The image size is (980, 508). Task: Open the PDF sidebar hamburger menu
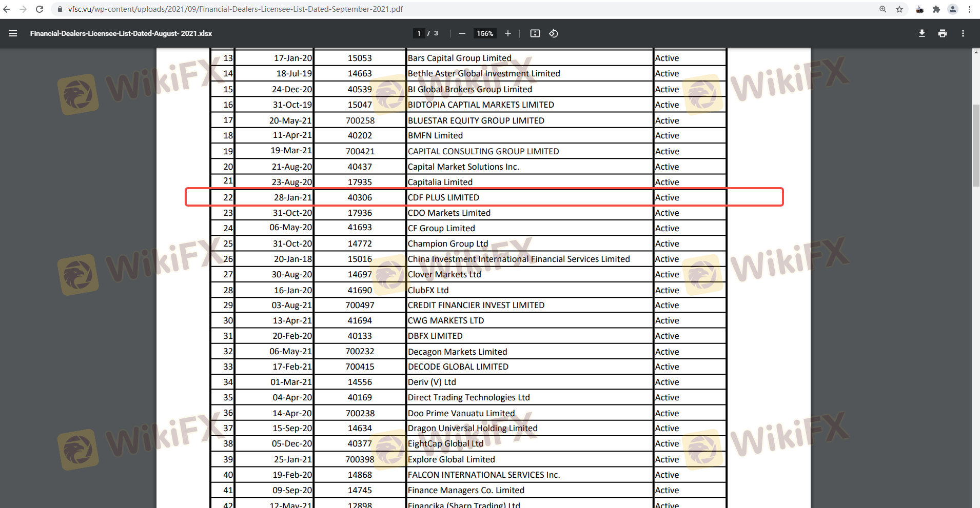[x=13, y=33]
